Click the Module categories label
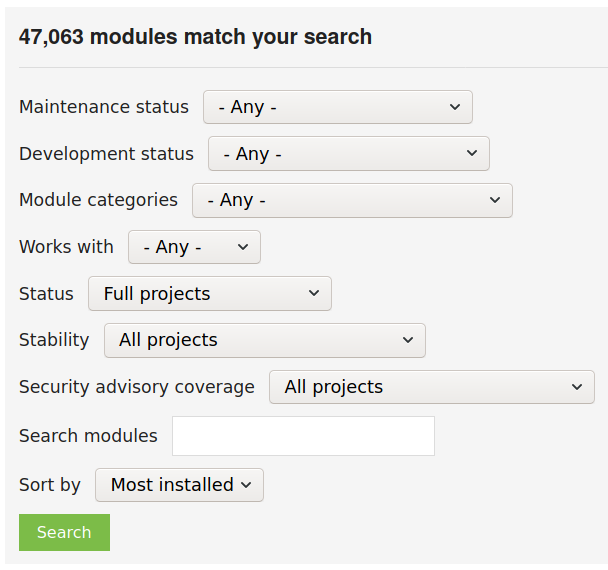The image size is (608, 570). [x=98, y=200]
